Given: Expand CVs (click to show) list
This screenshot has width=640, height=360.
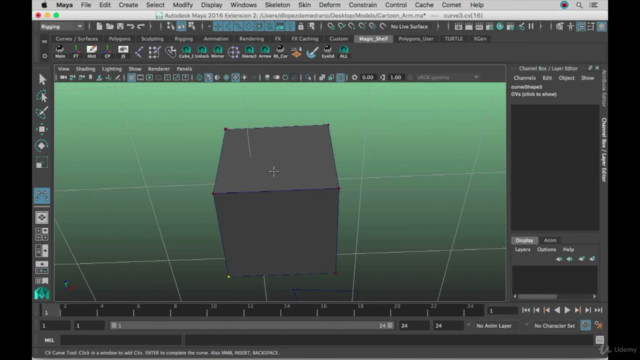Looking at the screenshot, I should click(x=533, y=94).
